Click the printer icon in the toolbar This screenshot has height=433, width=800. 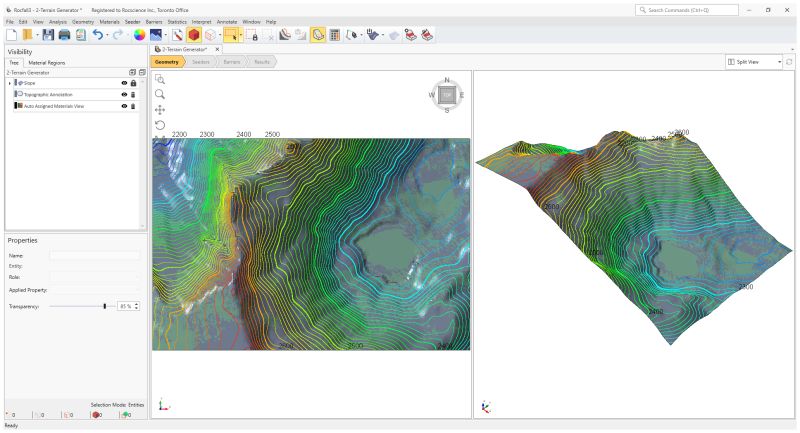64,35
